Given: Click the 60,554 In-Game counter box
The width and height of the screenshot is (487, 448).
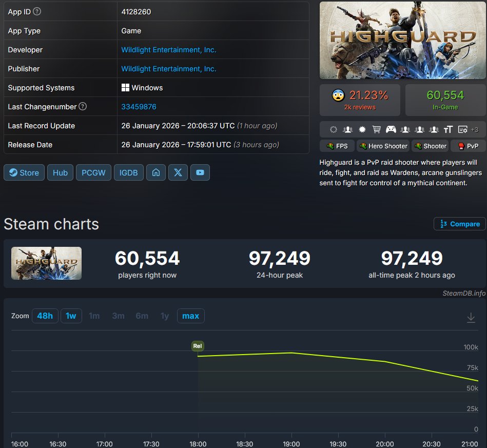Looking at the screenshot, I should pos(445,100).
